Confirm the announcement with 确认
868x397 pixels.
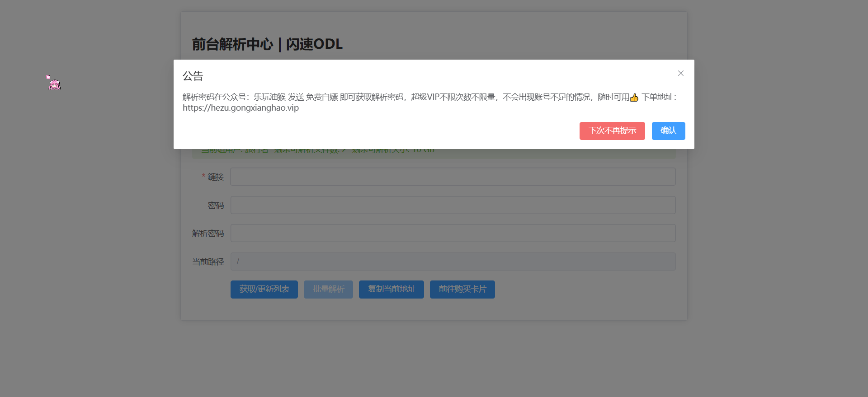(x=668, y=131)
